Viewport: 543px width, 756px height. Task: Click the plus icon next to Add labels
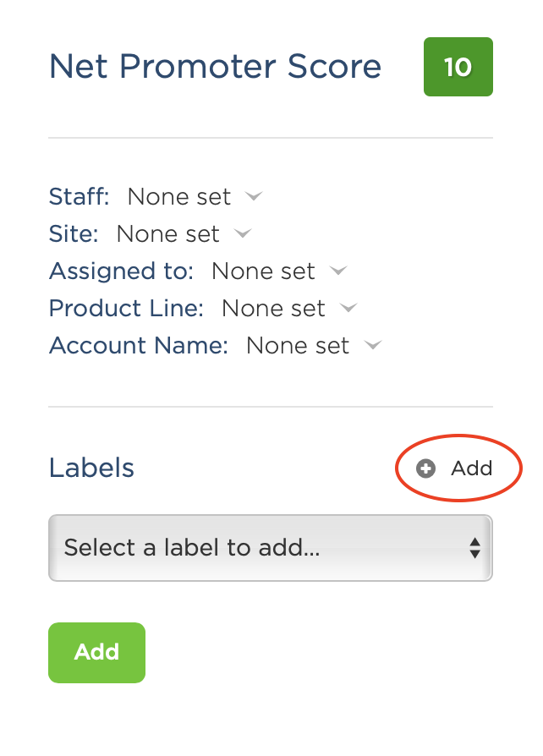tap(425, 468)
